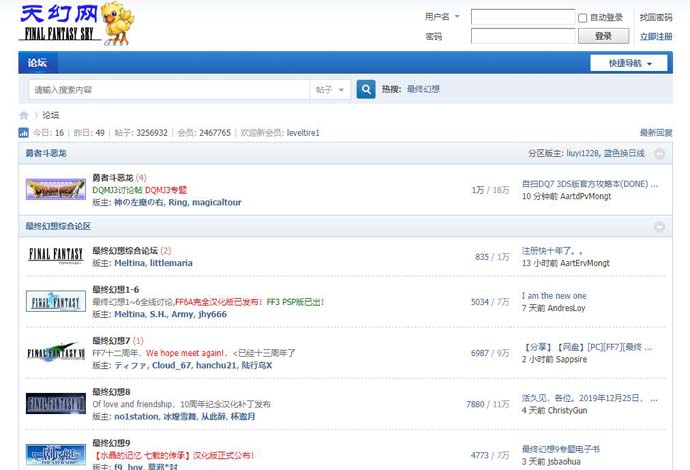Click the Final Fantasy Sky site logo
Screen dimensions: 690x470
(x=77, y=23)
